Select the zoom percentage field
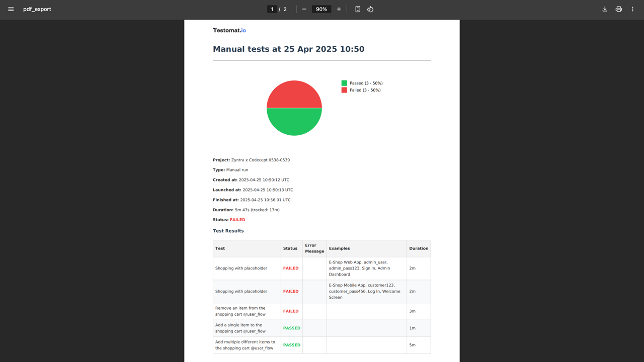The image size is (644, 362). tap(321, 9)
